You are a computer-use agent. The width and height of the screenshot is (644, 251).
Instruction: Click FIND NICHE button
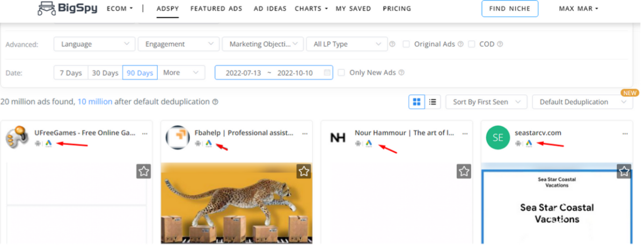click(x=509, y=9)
